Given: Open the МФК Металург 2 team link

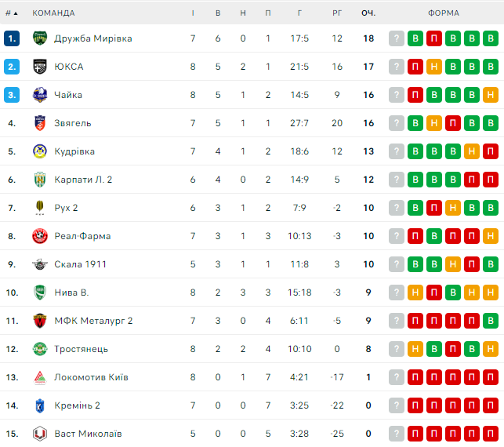Looking at the screenshot, I should (x=93, y=321).
